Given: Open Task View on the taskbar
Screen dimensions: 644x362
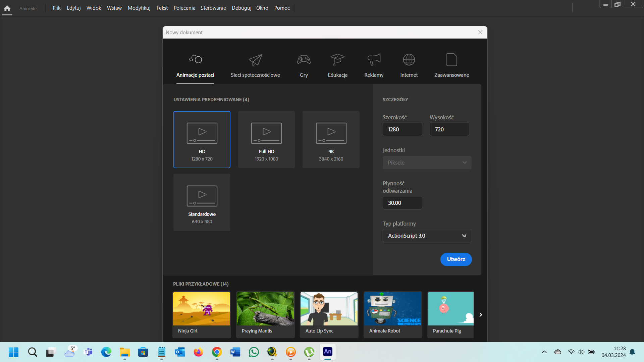Looking at the screenshot, I should (x=51, y=352).
